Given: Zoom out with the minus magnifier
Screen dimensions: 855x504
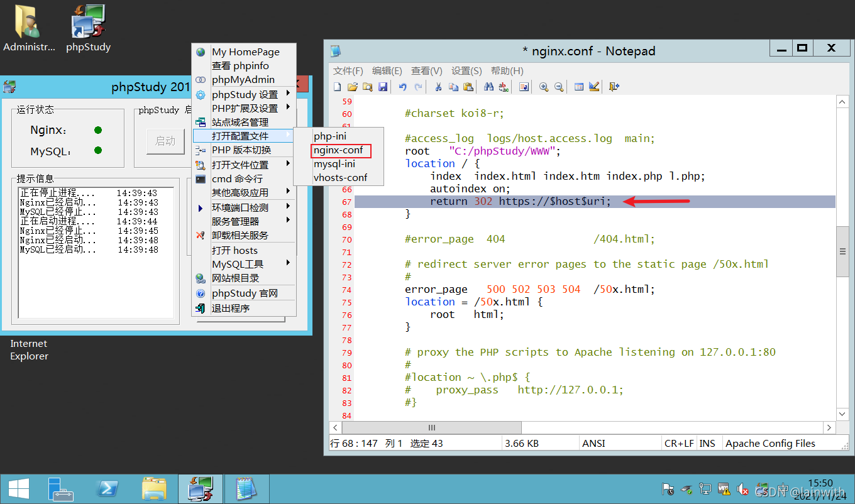Looking at the screenshot, I should 559,87.
